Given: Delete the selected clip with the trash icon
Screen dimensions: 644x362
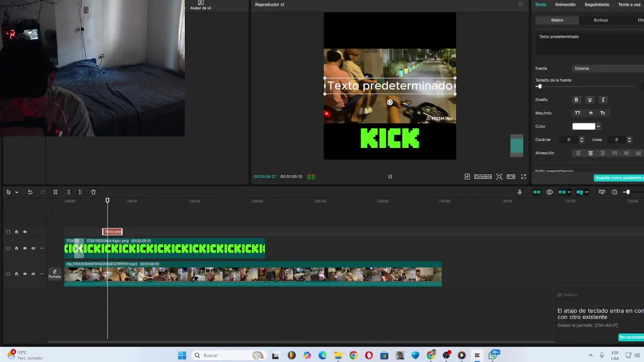Looking at the screenshot, I should tap(93, 192).
